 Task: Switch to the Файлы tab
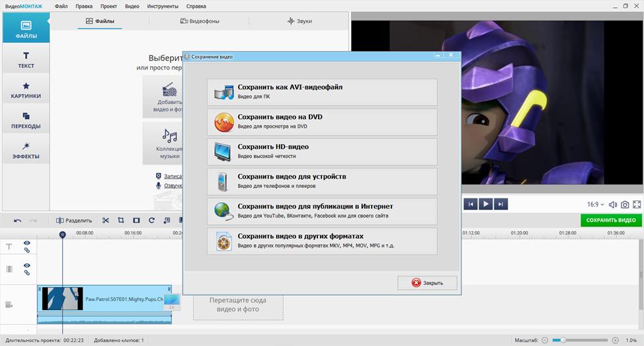click(x=100, y=21)
